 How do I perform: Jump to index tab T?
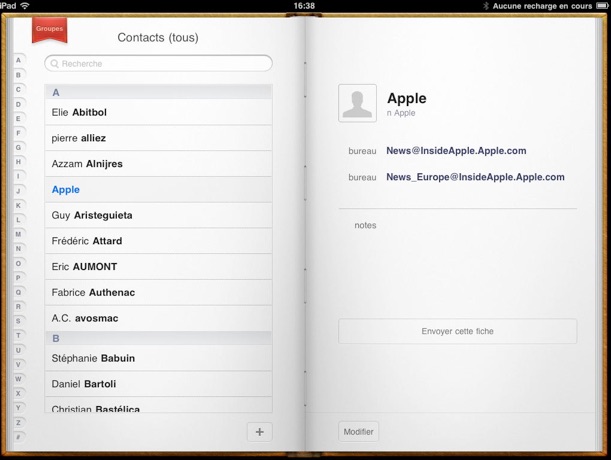18,336
